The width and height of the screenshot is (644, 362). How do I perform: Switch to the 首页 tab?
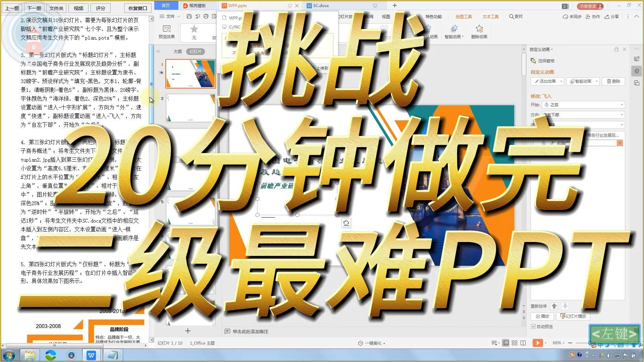pos(166,5)
